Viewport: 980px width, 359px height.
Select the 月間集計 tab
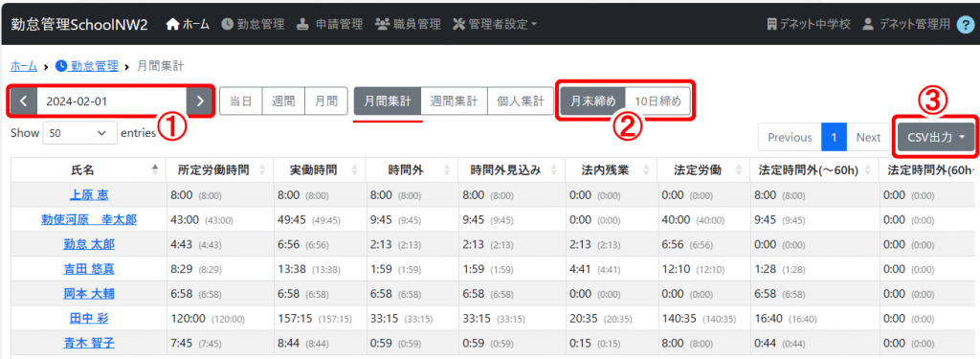tap(388, 101)
